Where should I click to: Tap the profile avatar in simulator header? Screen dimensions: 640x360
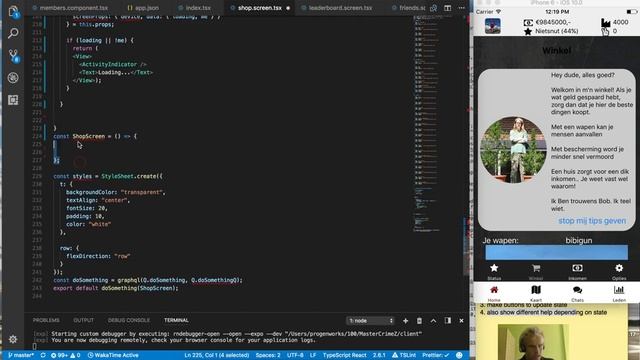493,27
